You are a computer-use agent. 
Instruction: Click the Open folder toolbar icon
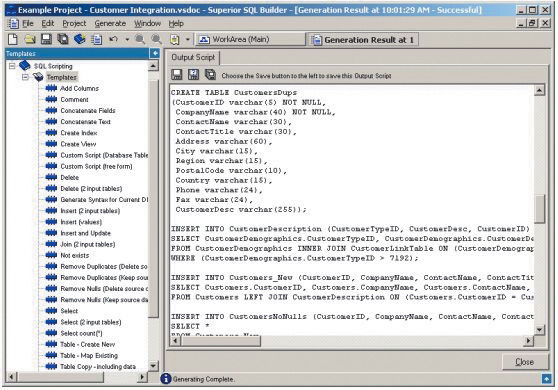pyautogui.click(x=30, y=39)
